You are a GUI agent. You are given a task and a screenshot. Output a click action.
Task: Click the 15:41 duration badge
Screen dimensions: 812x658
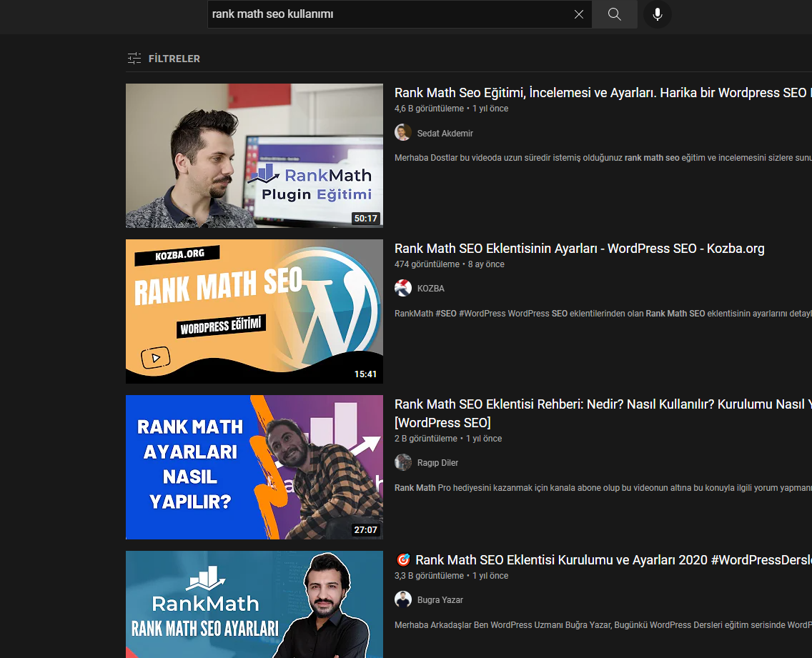tap(365, 374)
